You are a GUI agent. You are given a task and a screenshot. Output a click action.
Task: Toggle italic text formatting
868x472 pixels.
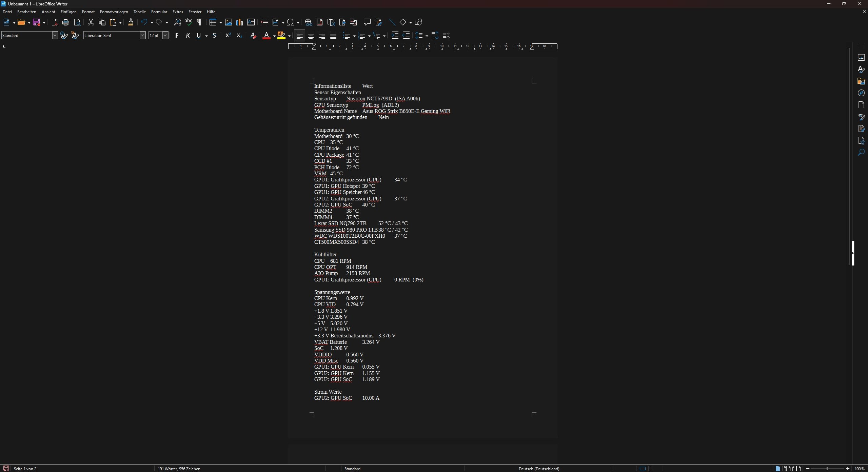(188, 36)
